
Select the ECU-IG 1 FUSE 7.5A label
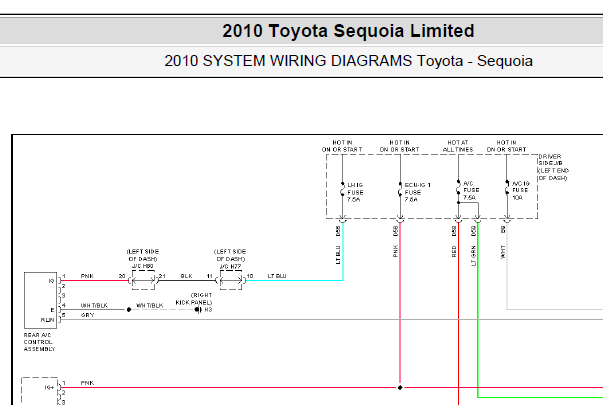pos(417,192)
